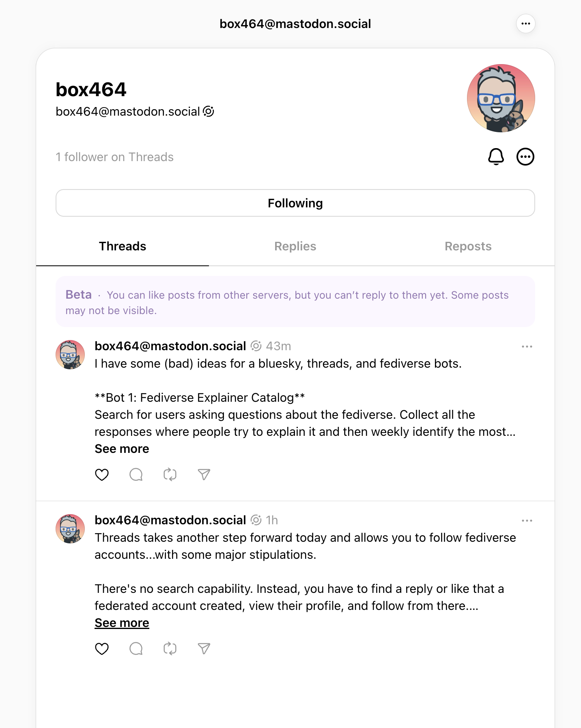Click the fediverse icon beside the profile handle
This screenshot has width=581, height=728.
coord(209,111)
